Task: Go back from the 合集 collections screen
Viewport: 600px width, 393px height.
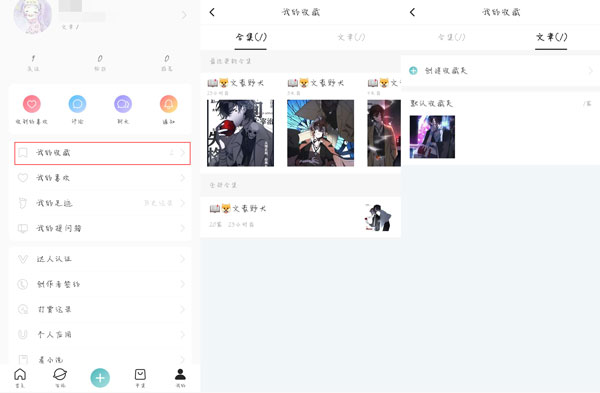Action: 212,12
